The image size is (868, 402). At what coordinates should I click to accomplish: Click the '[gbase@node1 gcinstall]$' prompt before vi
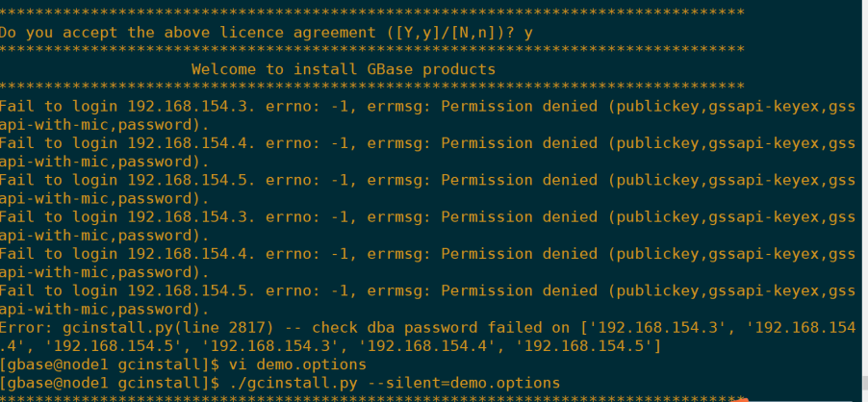pyautogui.click(x=110, y=364)
